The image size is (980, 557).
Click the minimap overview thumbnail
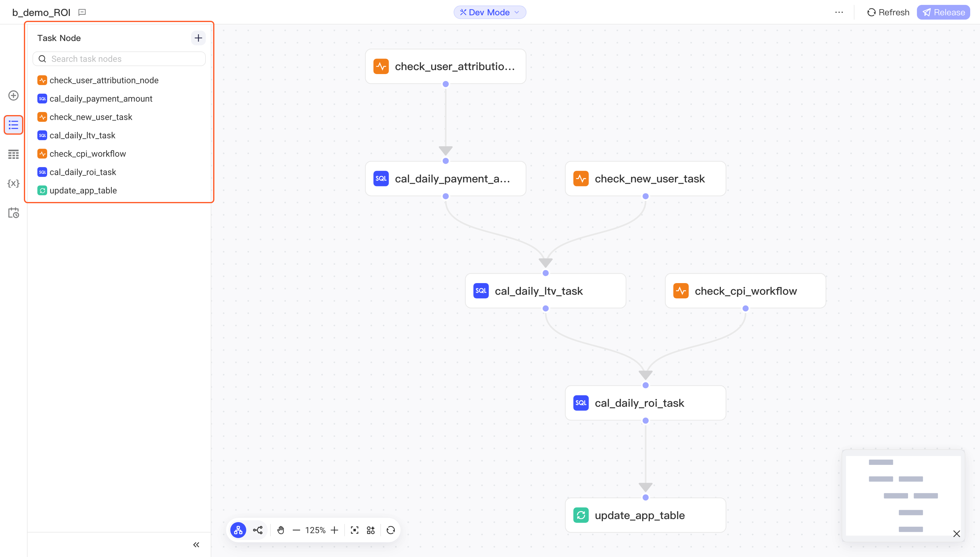pyautogui.click(x=903, y=495)
